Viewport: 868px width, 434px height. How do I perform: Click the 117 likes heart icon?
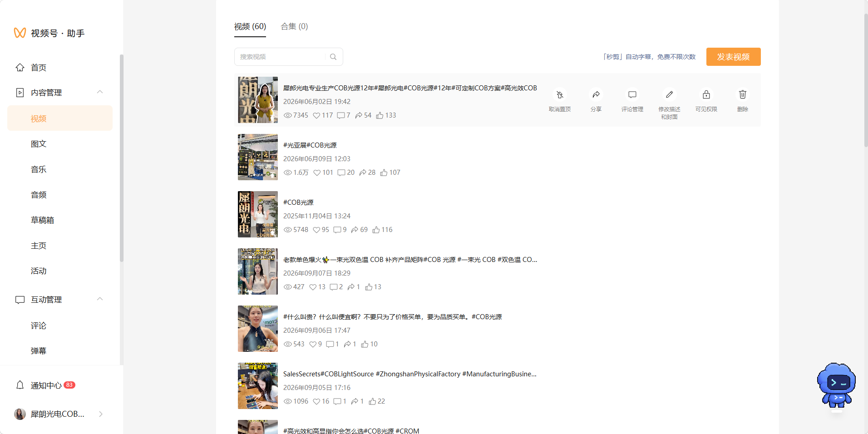[316, 115]
